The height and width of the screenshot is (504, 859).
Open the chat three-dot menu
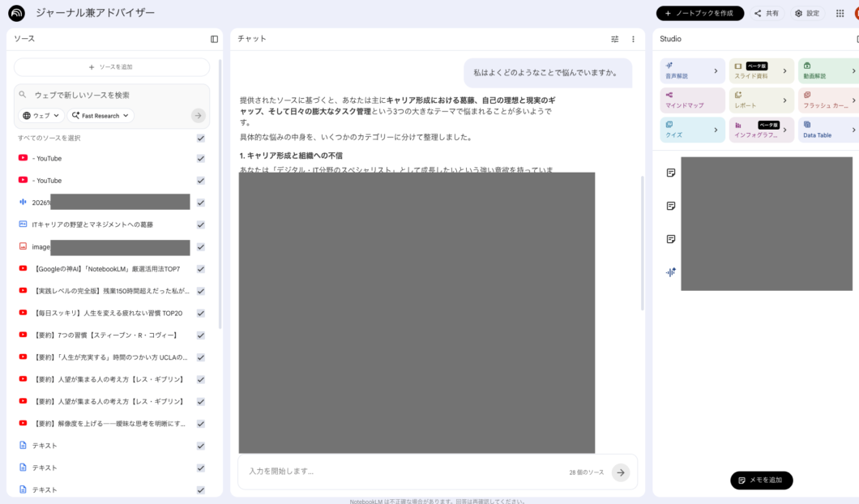(633, 38)
